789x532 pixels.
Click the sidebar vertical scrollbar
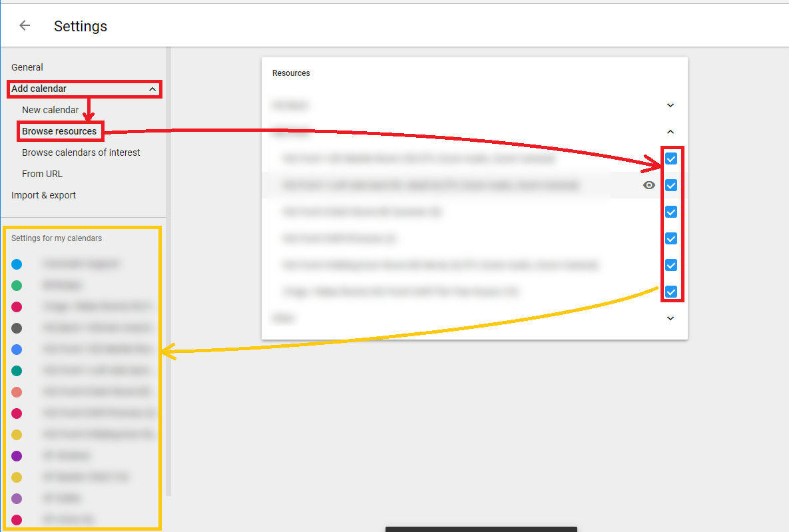coord(168,266)
